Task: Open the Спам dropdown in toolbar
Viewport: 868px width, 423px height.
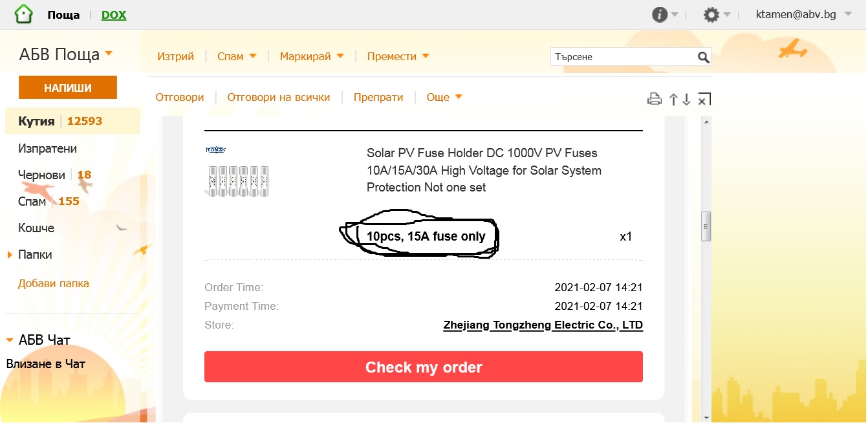Action: coord(237,56)
